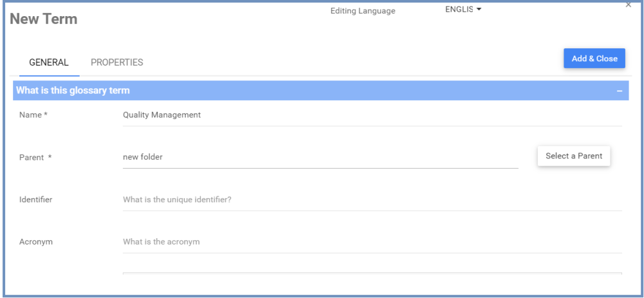Screen dimensions: 644x298
Task: Click the New Term dialog title
Action: click(44, 19)
